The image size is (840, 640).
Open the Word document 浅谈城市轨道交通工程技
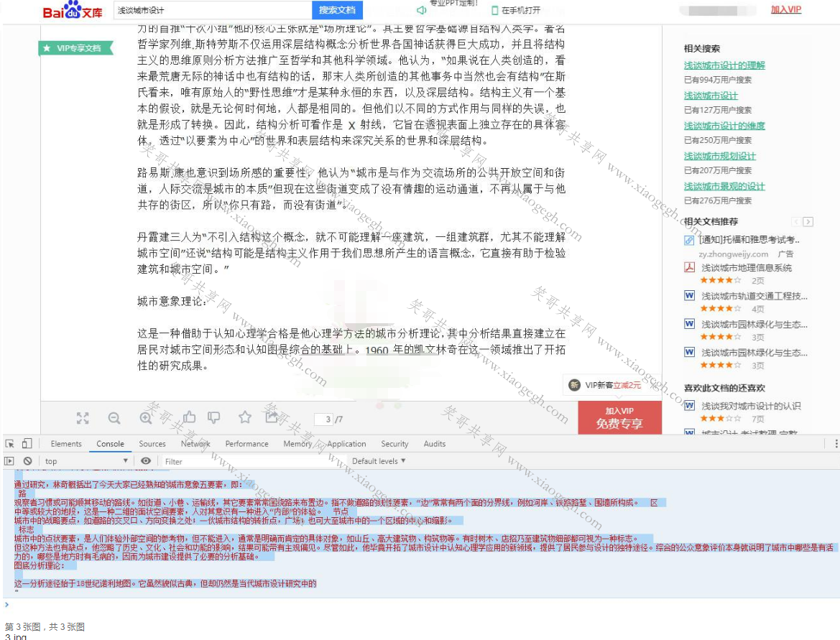(x=754, y=296)
